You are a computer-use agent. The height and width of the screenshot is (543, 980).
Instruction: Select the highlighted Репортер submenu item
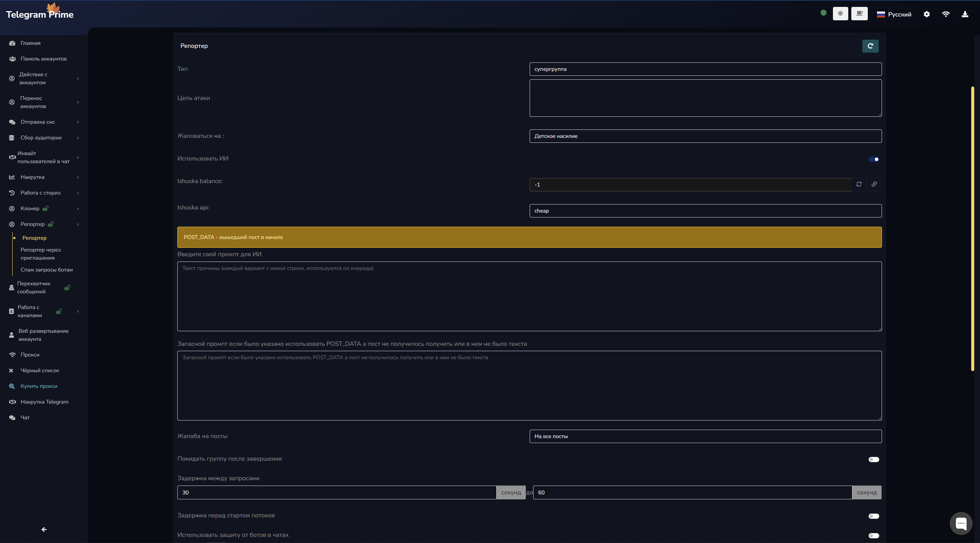34,238
